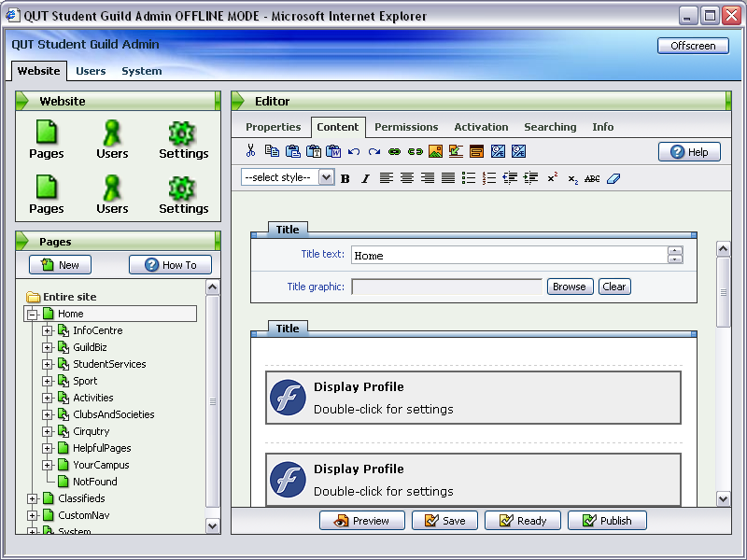
Task: Expand the GuildBiz tree node
Action: click(48, 347)
